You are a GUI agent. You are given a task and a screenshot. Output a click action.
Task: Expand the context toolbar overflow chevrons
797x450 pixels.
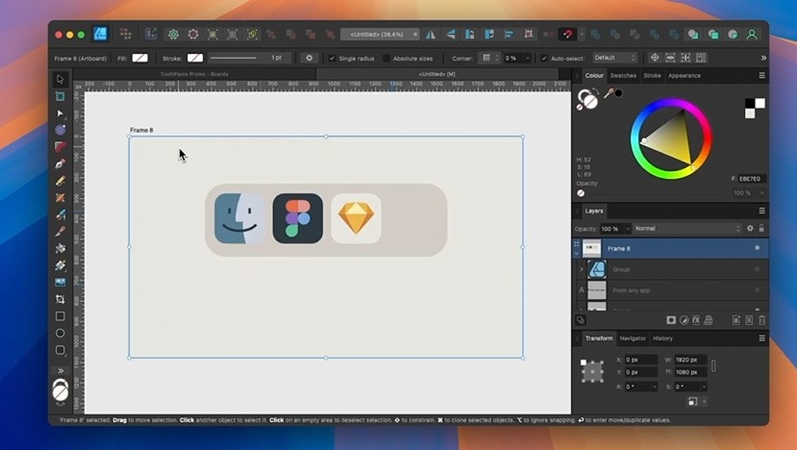(x=763, y=58)
